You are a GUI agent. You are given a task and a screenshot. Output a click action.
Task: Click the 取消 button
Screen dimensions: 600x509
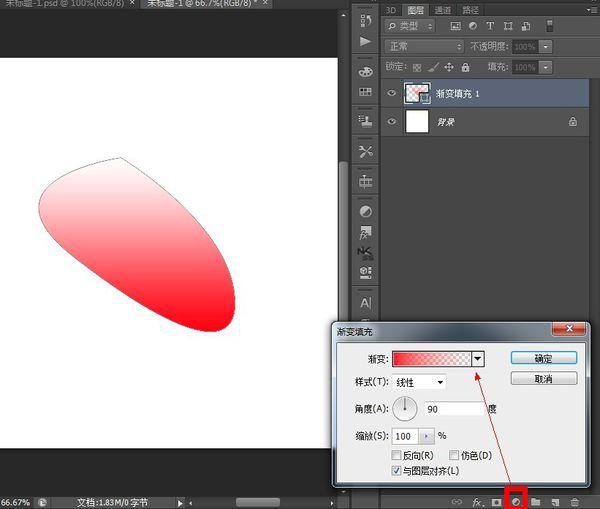[x=543, y=379]
